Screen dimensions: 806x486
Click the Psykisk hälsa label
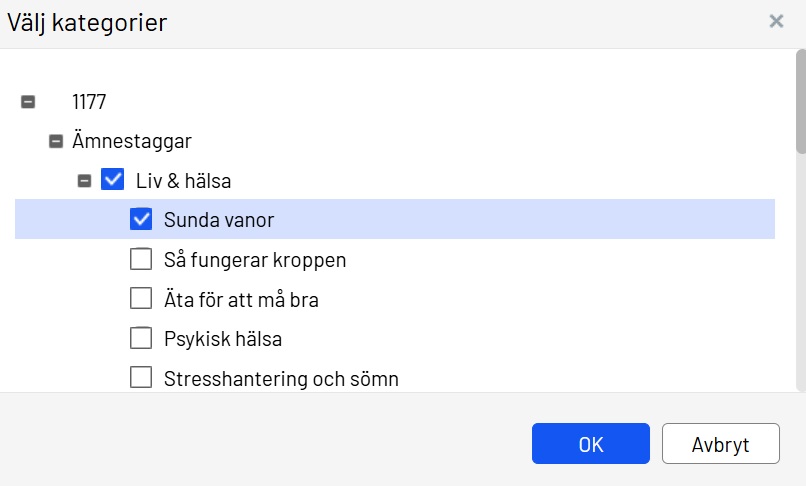point(222,339)
